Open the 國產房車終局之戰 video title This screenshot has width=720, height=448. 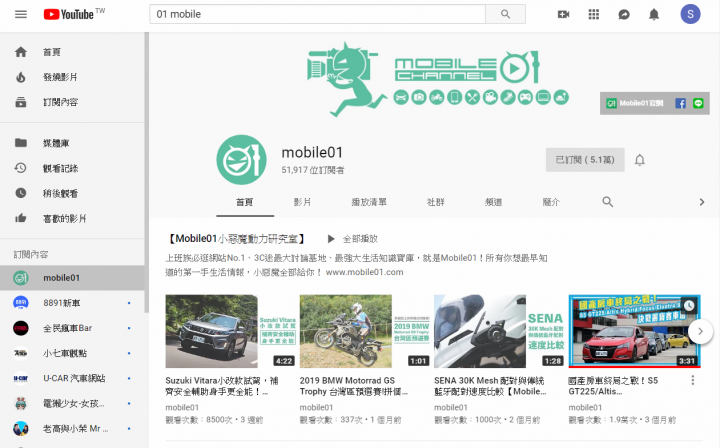click(x=613, y=386)
